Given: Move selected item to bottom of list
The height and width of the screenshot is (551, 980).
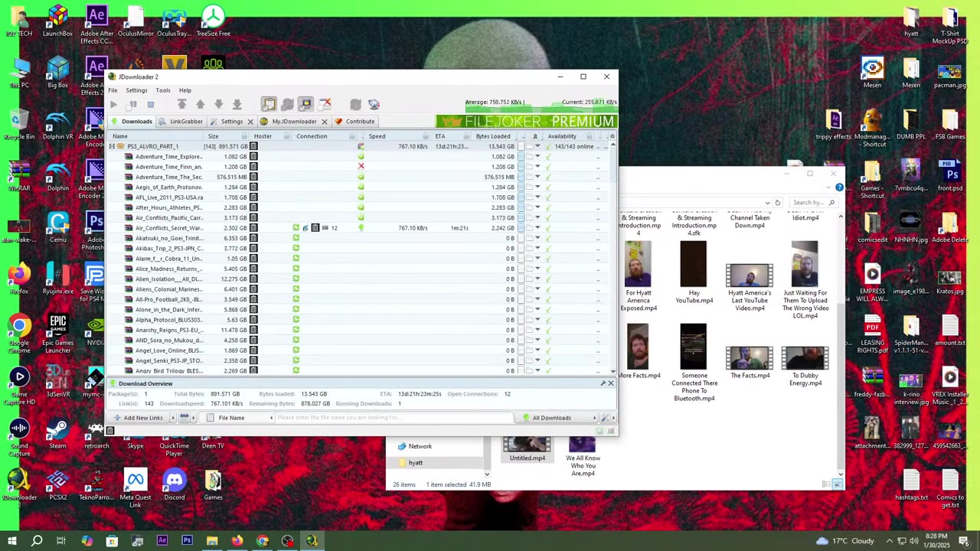Looking at the screenshot, I should pyautogui.click(x=237, y=104).
